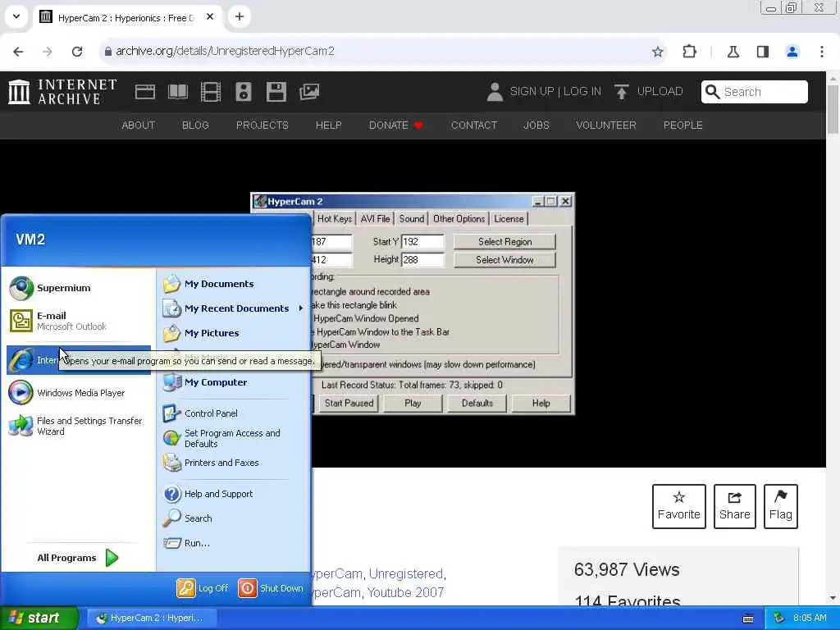The height and width of the screenshot is (630, 840).
Task: Open the browser profile icon
Action: point(792,52)
